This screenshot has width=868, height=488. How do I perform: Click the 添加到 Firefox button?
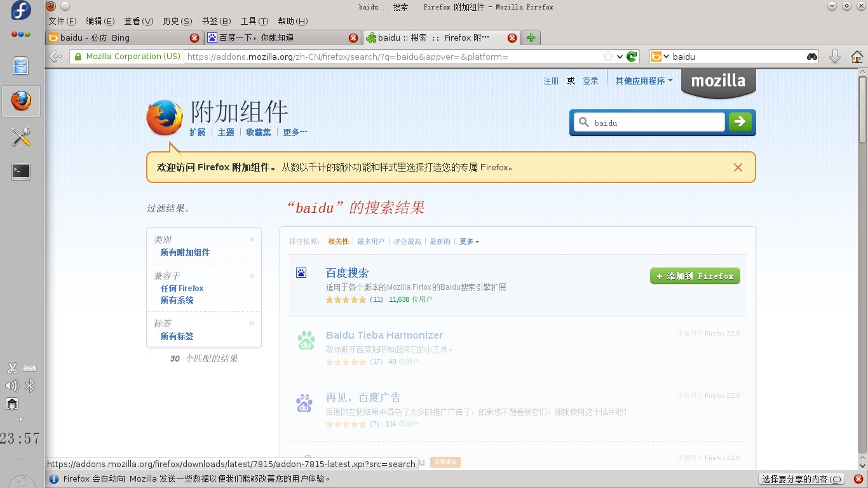(x=695, y=276)
